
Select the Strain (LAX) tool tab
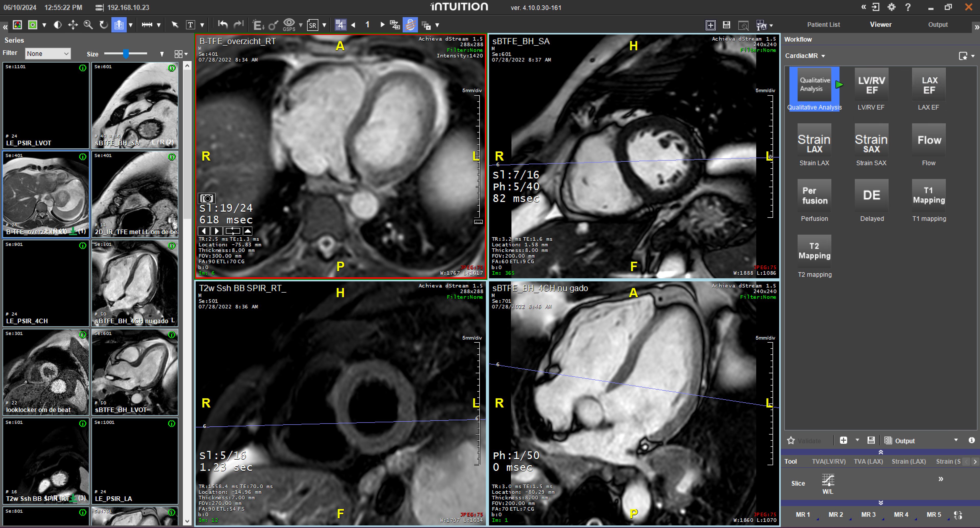(x=908, y=461)
